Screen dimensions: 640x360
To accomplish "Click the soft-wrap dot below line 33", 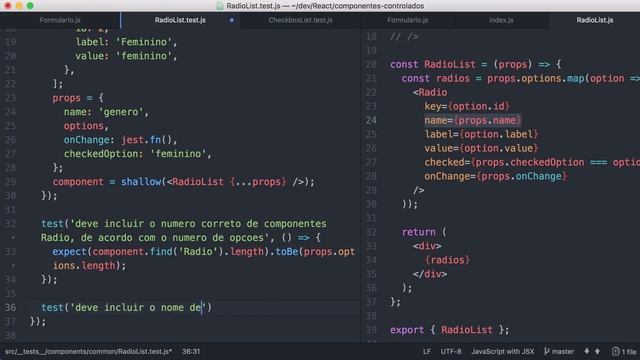I will coord(13,265).
